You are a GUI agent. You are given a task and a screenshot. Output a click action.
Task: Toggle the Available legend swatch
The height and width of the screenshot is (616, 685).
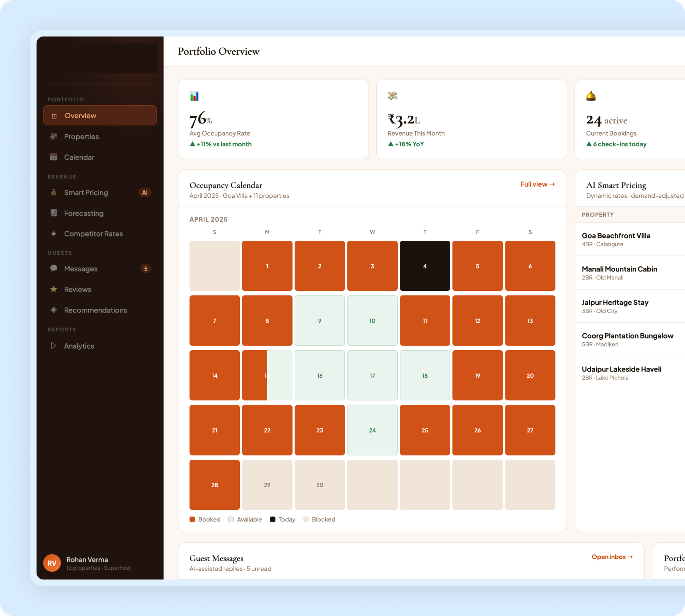pyautogui.click(x=230, y=519)
